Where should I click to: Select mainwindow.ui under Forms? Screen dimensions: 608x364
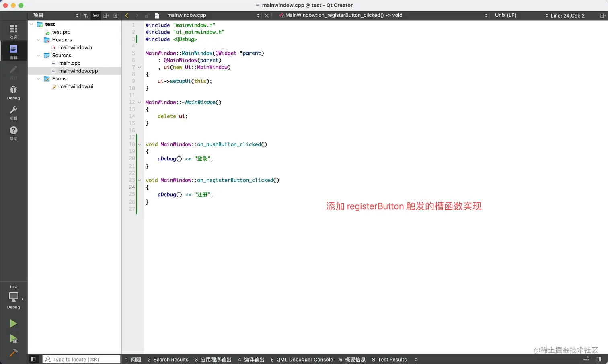[x=76, y=86]
